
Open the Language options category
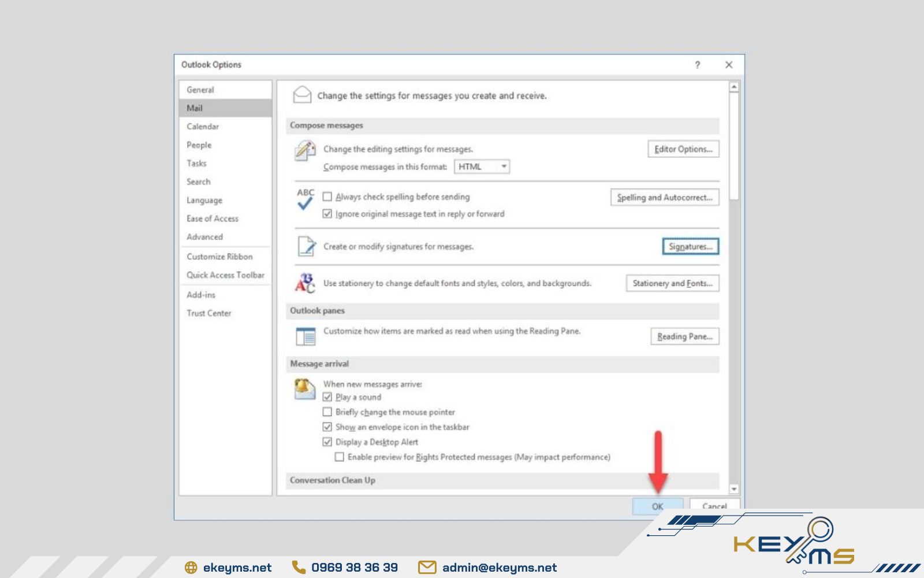point(225,201)
